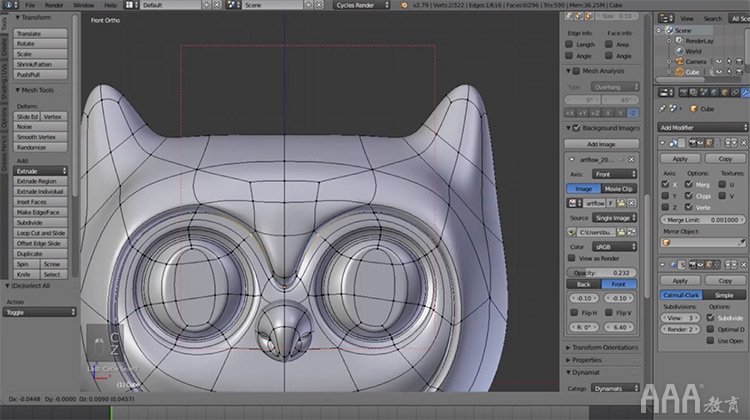The width and height of the screenshot is (750, 420).
Task: Uncheck Mirror axis X checkbox
Action: (x=665, y=184)
